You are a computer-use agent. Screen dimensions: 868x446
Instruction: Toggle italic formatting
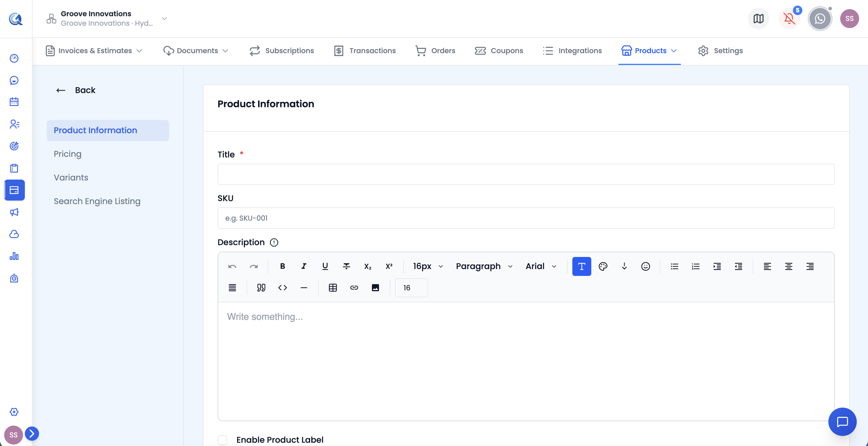coord(304,266)
